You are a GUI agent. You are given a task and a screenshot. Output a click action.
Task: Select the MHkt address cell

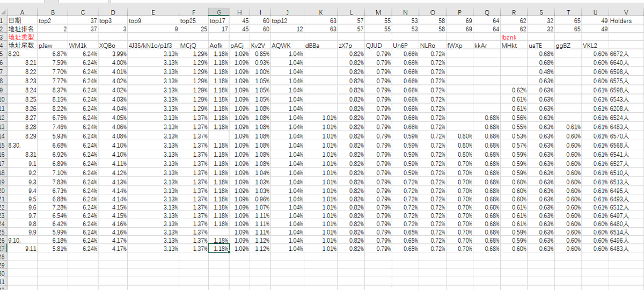pos(514,46)
